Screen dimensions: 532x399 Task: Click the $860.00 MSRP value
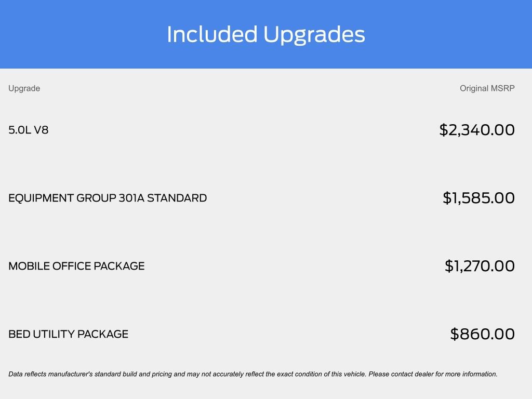click(x=482, y=334)
